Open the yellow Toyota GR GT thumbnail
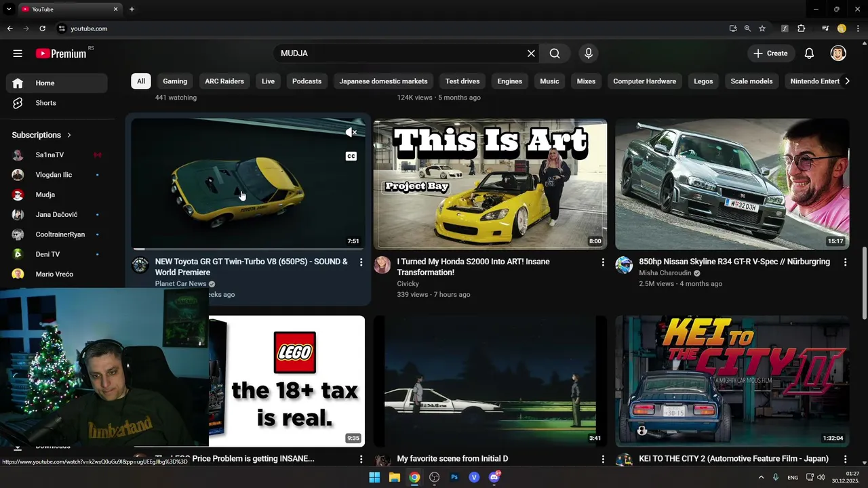868x488 pixels. (x=248, y=184)
